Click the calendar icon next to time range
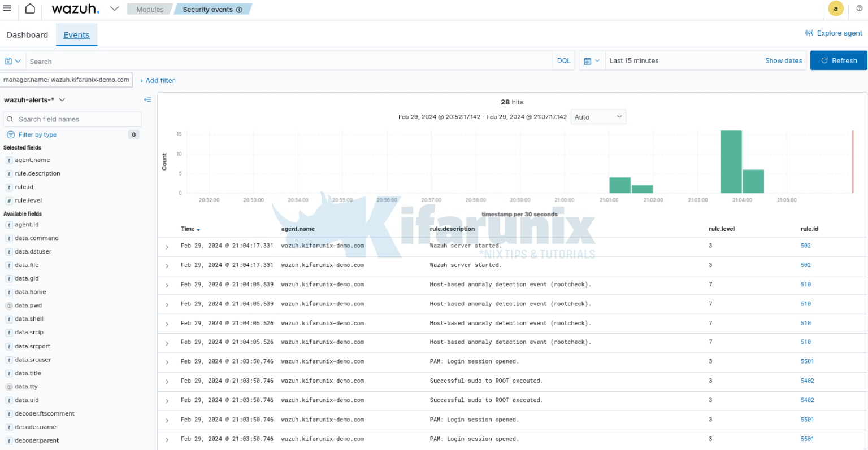 (x=588, y=60)
